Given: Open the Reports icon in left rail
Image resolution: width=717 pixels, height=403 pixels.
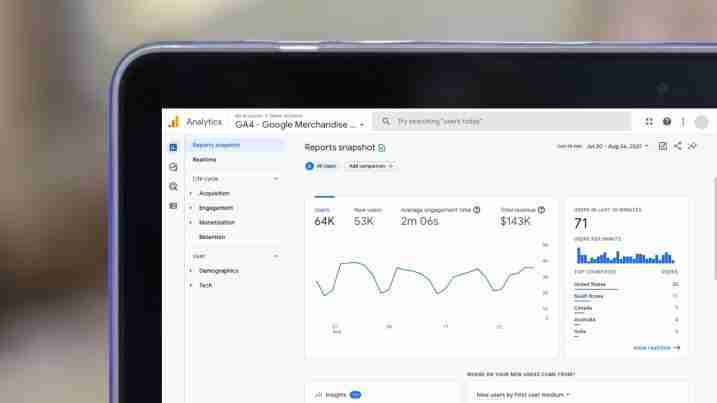Looking at the screenshot, I should 173,147.
